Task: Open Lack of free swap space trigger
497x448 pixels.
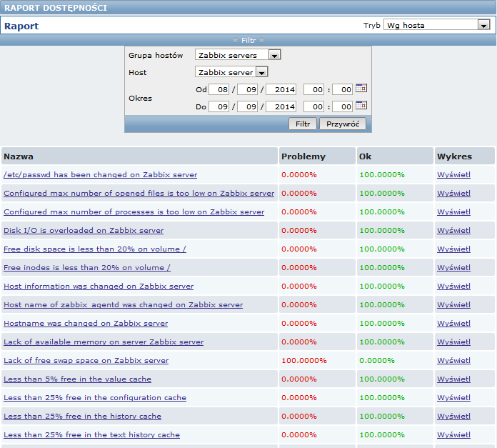Action: [86, 361]
